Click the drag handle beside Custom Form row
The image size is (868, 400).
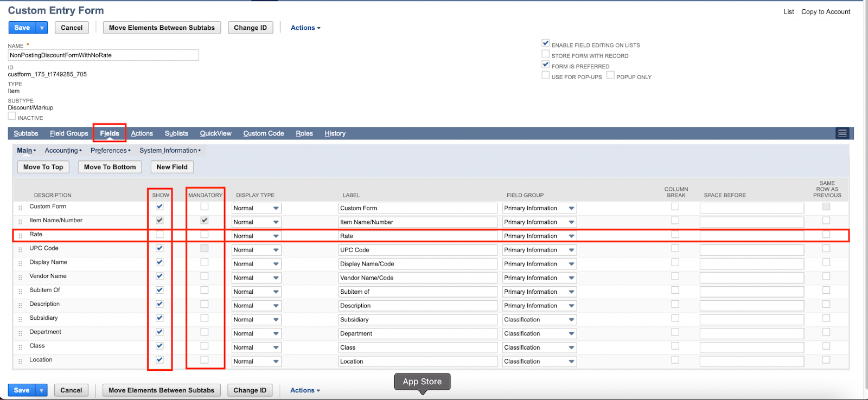pos(20,208)
